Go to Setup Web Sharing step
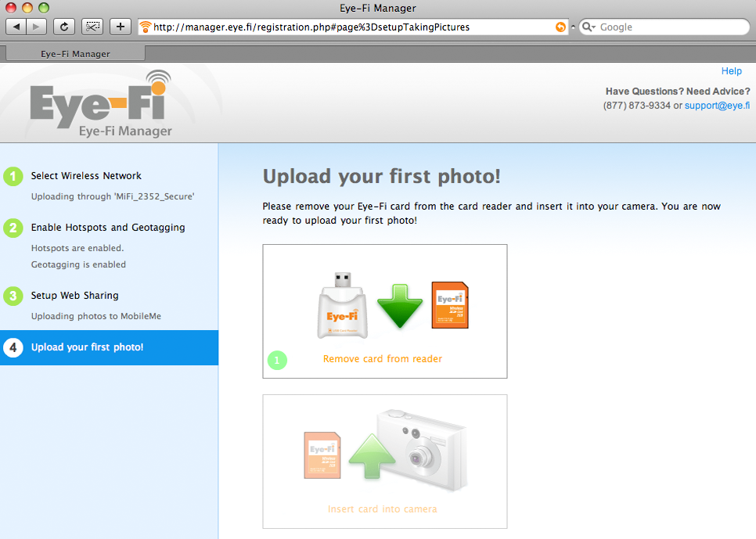The width and height of the screenshot is (756, 539). pyautogui.click(x=74, y=295)
